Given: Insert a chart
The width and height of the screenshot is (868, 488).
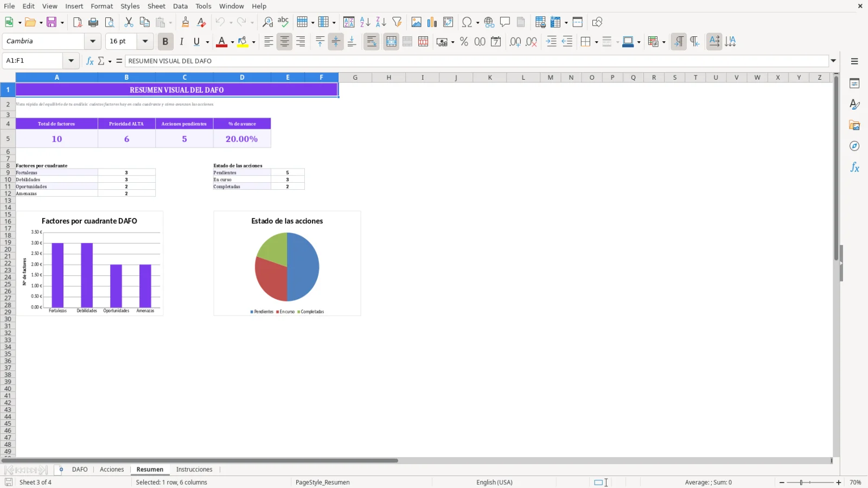Looking at the screenshot, I should 432,22.
